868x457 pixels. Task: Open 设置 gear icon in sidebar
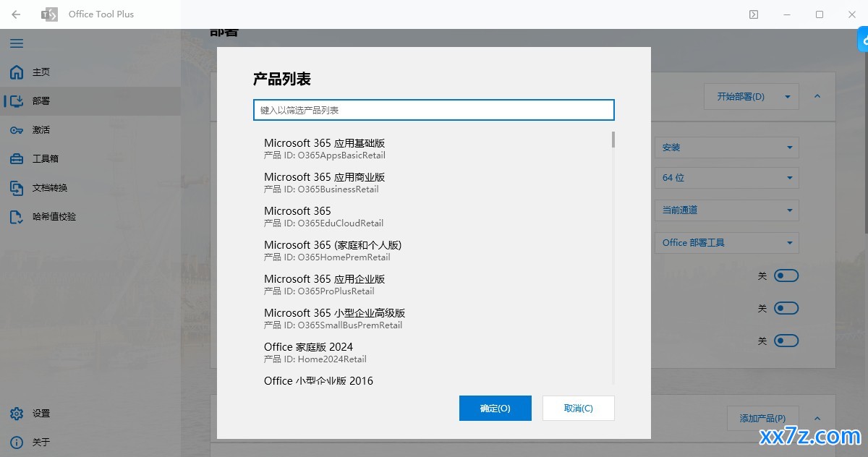click(17, 414)
